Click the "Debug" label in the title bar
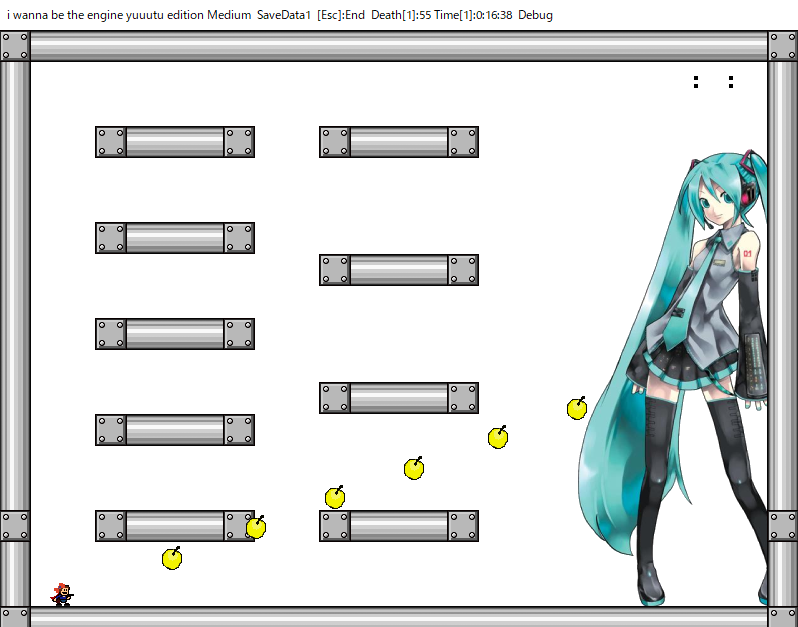The height and width of the screenshot is (627, 798). coord(535,15)
